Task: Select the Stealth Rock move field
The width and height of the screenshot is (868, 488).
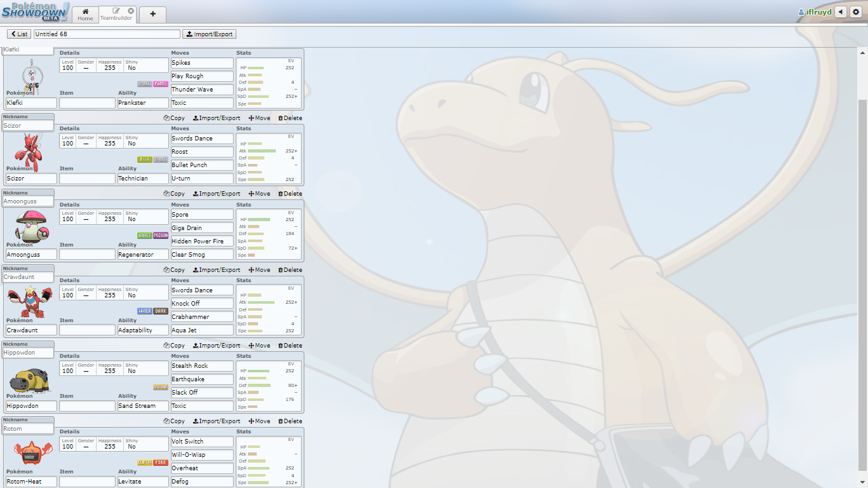Action: point(202,366)
